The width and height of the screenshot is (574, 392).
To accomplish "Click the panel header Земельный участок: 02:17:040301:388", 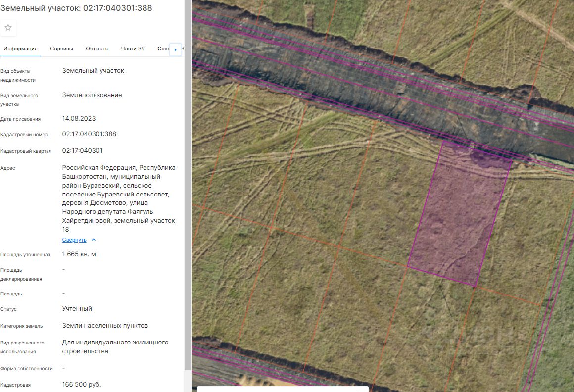I will tap(76, 8).
